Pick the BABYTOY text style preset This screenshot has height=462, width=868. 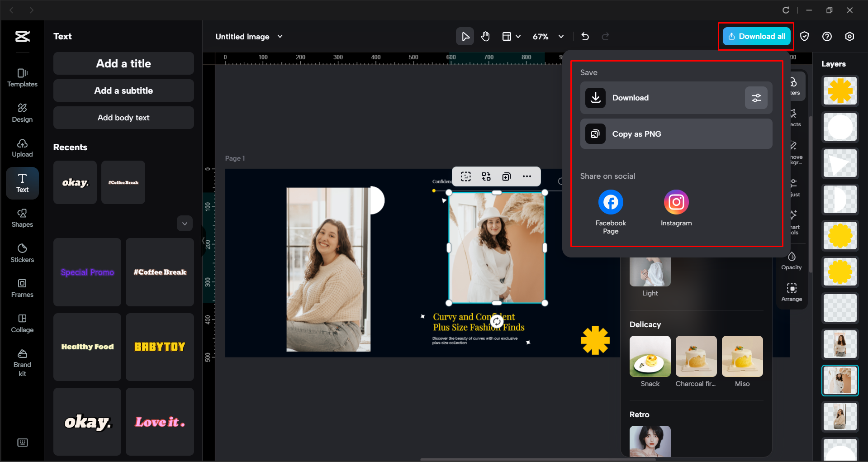pos(160,347)
